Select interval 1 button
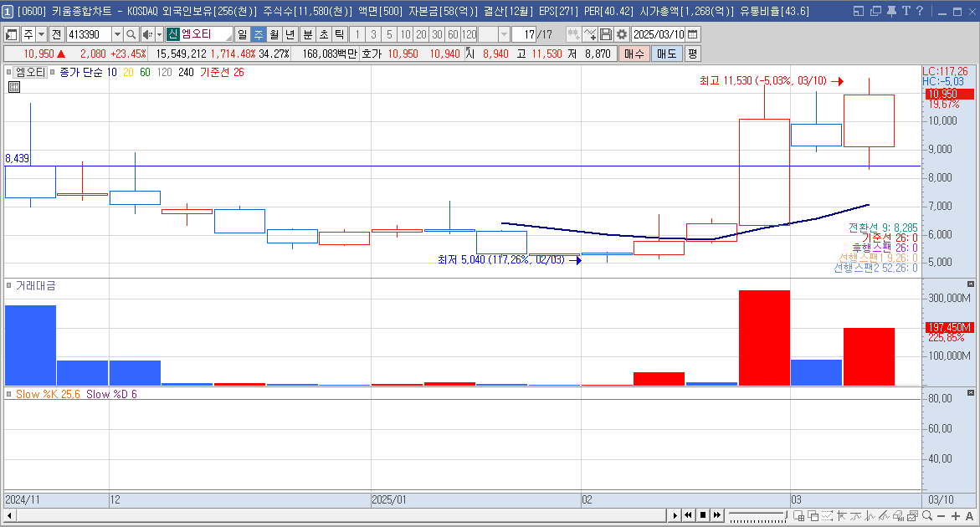This screenshot has height=527, width=980. pos(357,34)
